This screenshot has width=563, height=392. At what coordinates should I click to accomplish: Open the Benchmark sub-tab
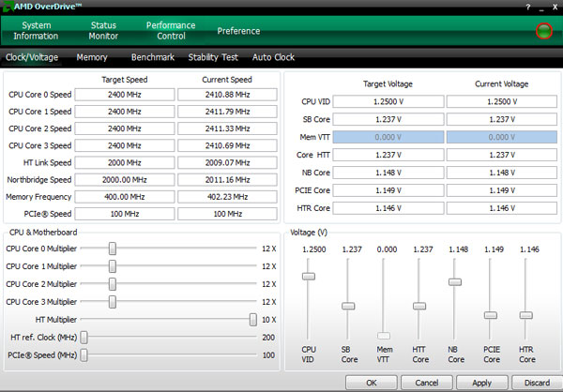(x=153, y=57)
